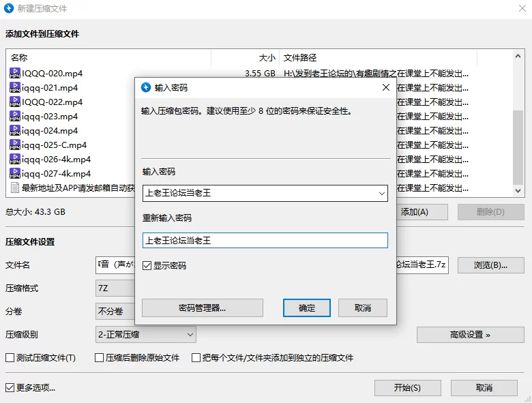The width and height of the screenshot is (532, 403).
Task: Click the file list scroll up arrow
Action: click(x=518, y=57)
